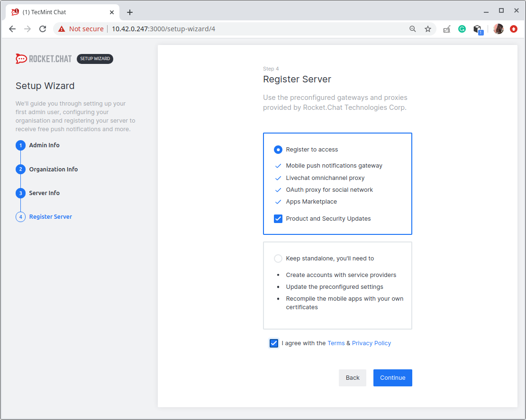
Task: Open the Terms link
Action: tap(336, 343)
